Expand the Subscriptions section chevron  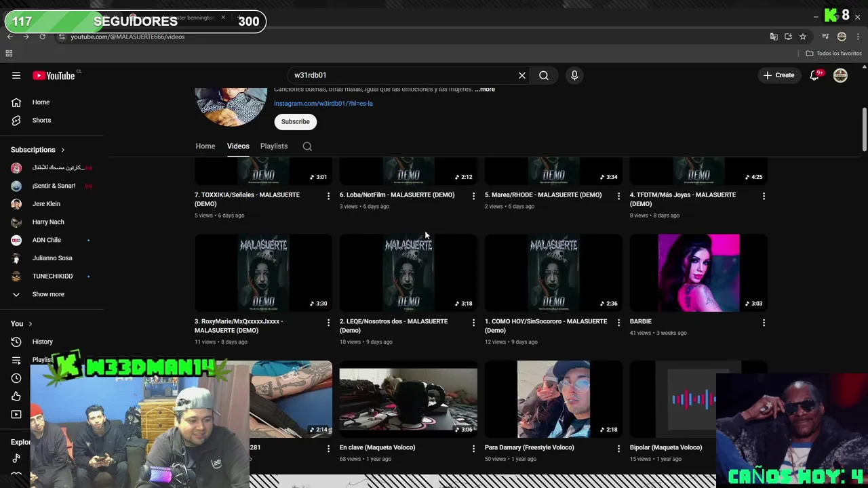point(63,150)
